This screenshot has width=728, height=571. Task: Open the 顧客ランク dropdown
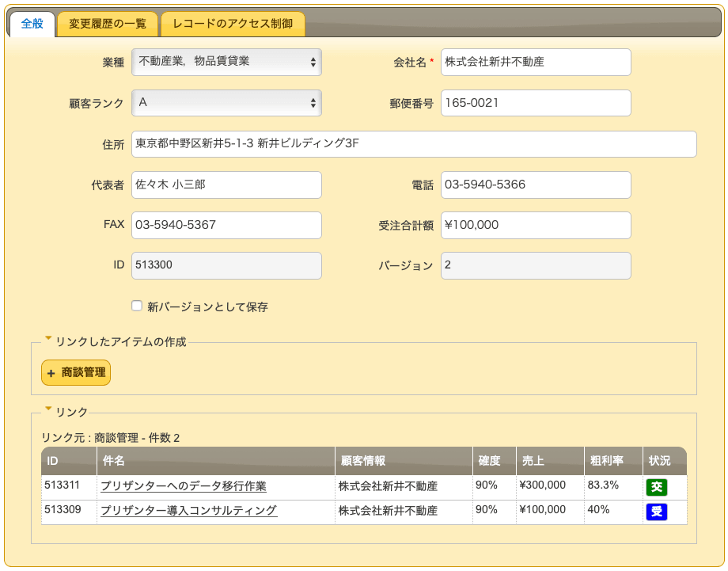pyautogui.click(x=226, y=103)
